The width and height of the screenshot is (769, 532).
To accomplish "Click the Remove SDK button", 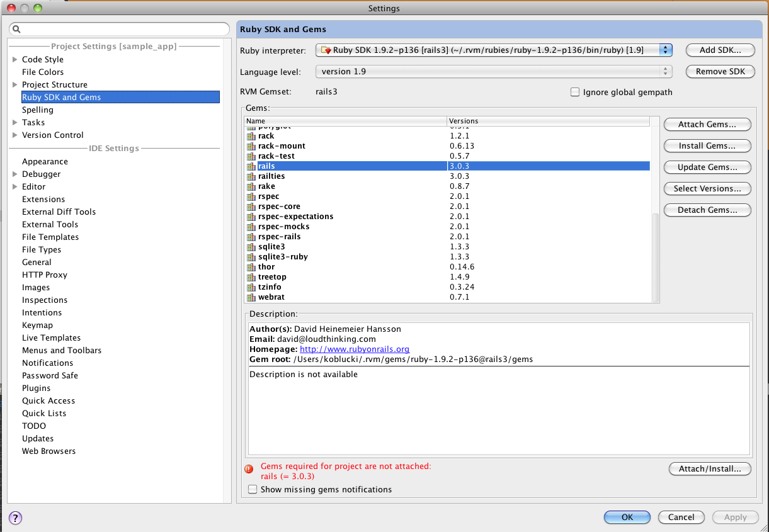I will 720,72.
